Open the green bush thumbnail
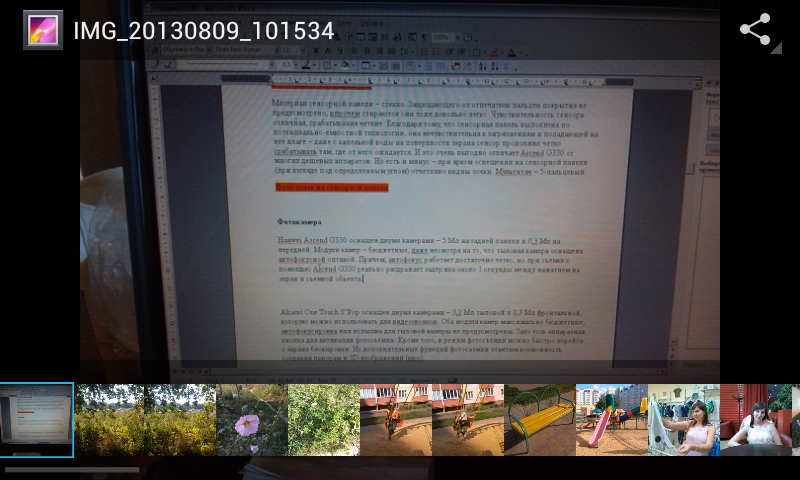The height and width of the screenshot is (480, 800). point(324,420)
